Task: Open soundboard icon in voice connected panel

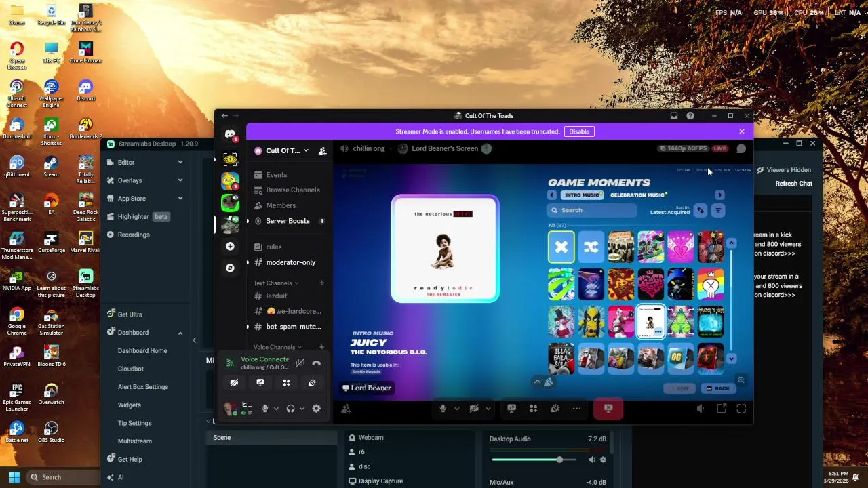Action: pos(312,383)
